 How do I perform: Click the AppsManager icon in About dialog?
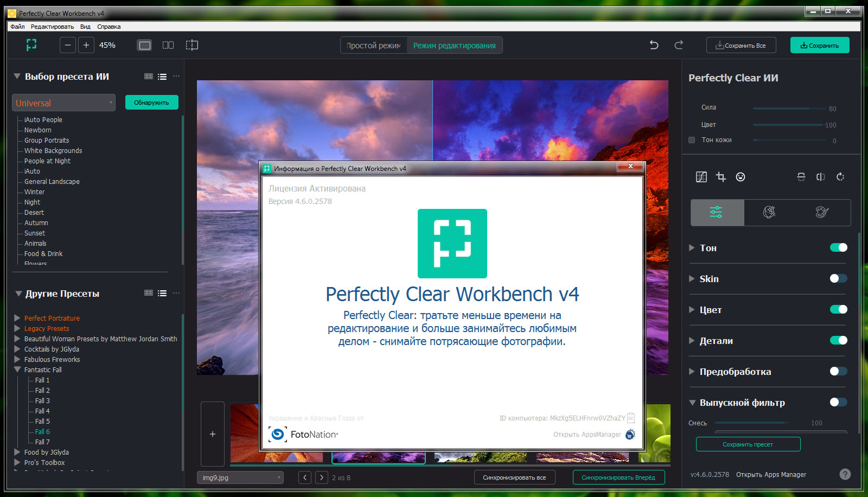coord(630,434)
